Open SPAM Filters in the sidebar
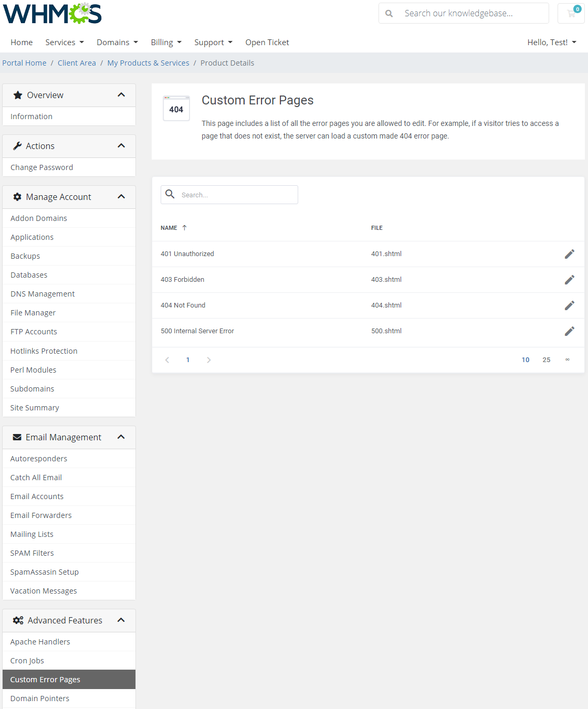 69,553
